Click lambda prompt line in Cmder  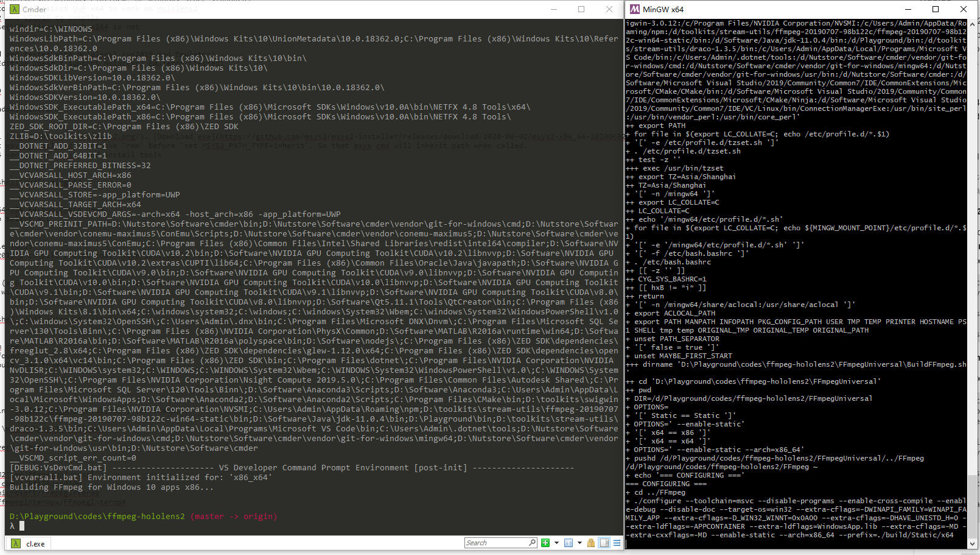click(17, 526)
